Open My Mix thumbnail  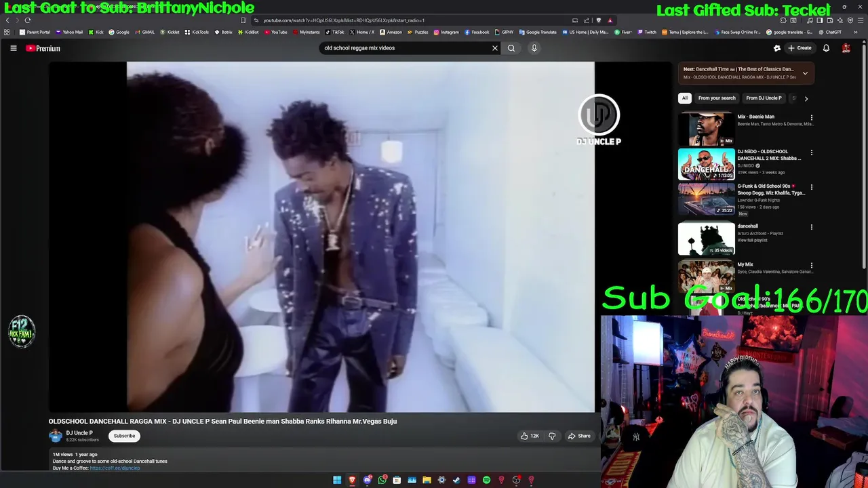[x=706, y=277]
